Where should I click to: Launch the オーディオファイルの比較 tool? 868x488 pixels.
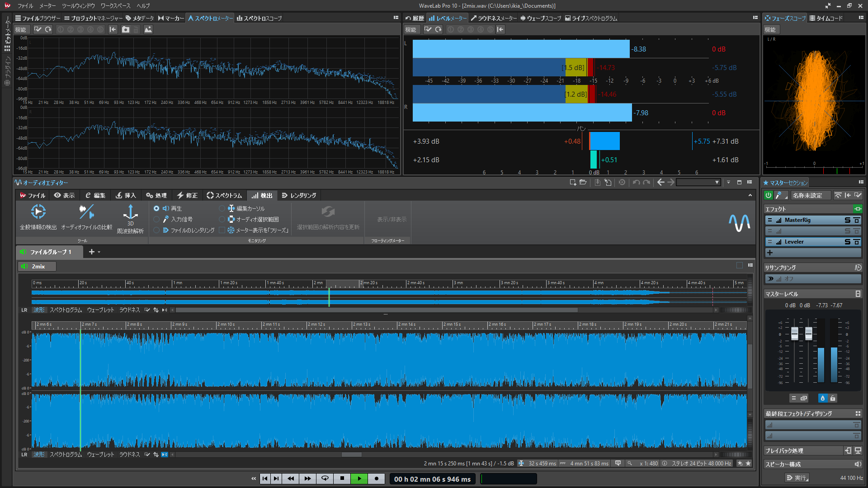86,217
